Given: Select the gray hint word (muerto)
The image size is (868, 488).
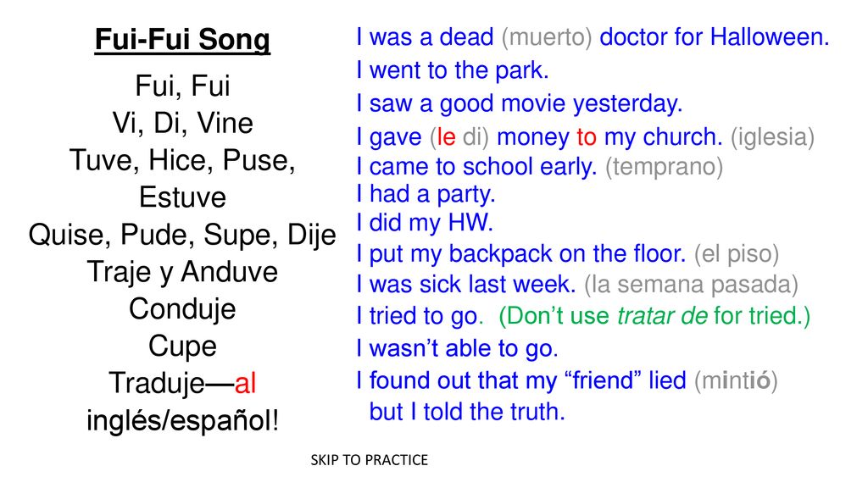Looking at the screenshot, I should coord(547,37).
